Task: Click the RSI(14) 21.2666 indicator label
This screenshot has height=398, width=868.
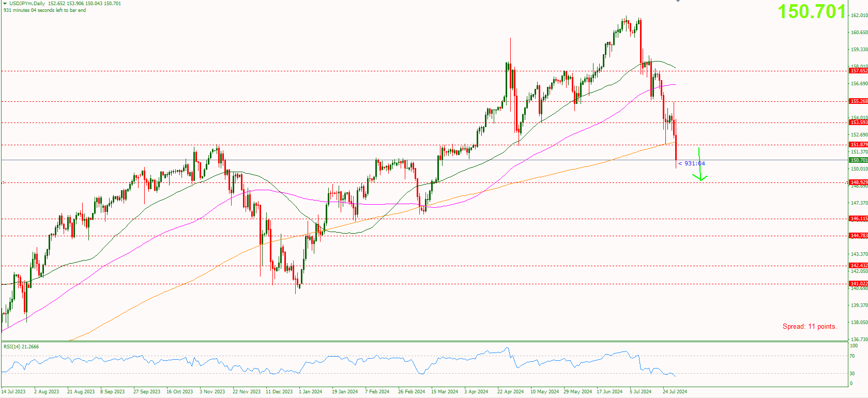Action: click(21, 347)
